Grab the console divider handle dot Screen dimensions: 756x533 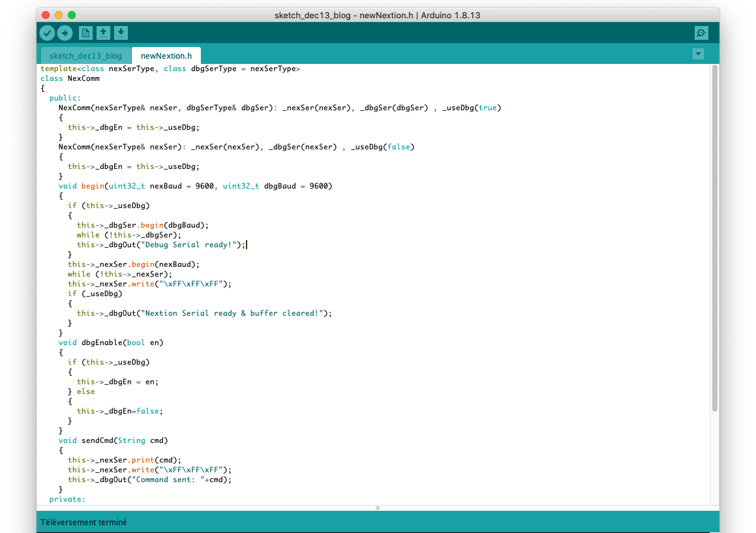pos(378,508)
